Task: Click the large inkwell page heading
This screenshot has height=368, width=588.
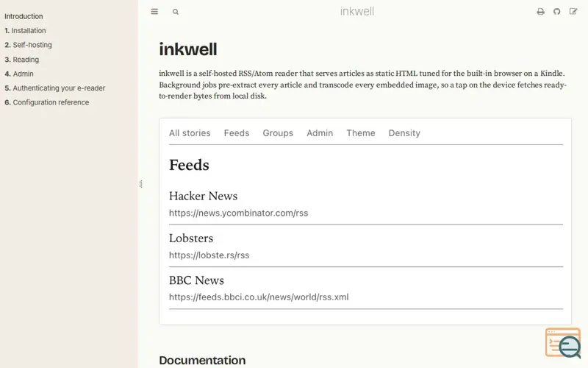Action: [188, 49]
